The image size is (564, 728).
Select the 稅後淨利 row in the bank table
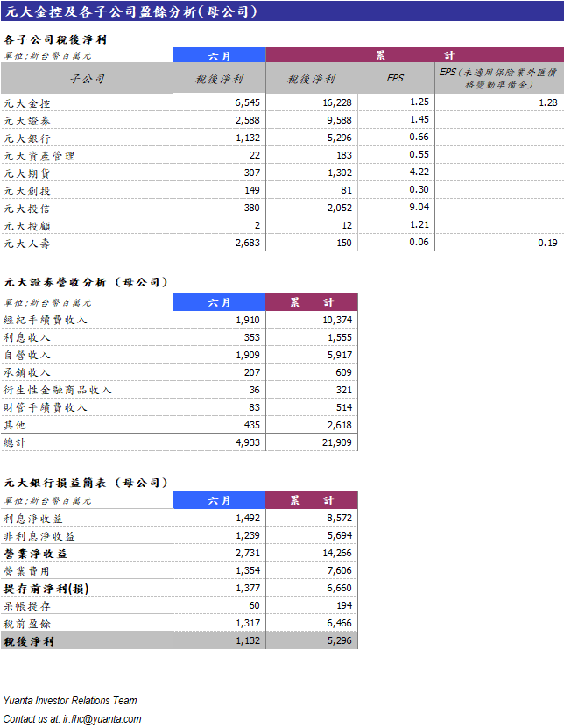tap(180, 640)
